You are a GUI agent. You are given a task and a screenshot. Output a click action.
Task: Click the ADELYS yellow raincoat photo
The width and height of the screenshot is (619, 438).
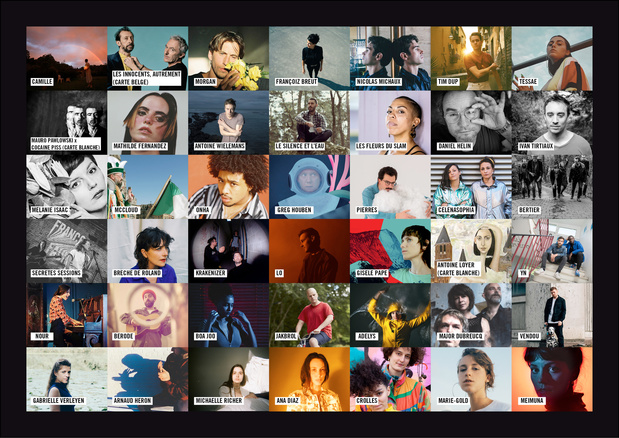coord(390,315)
